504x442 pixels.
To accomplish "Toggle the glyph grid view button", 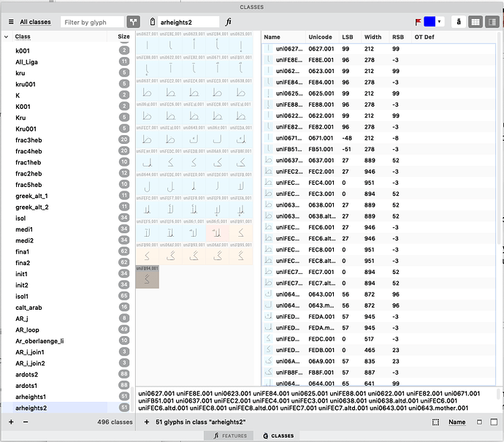I will [476, 22].
